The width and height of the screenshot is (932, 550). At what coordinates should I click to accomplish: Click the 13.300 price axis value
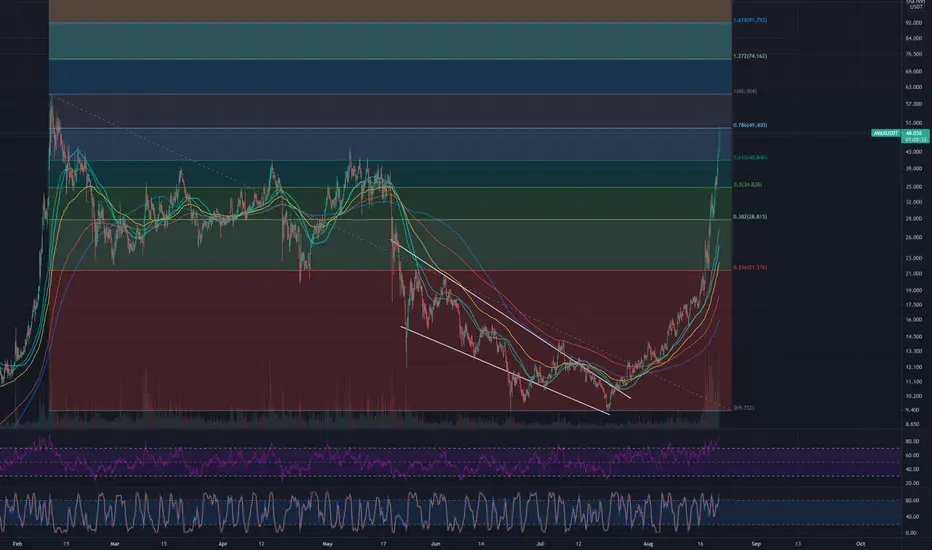913,351
